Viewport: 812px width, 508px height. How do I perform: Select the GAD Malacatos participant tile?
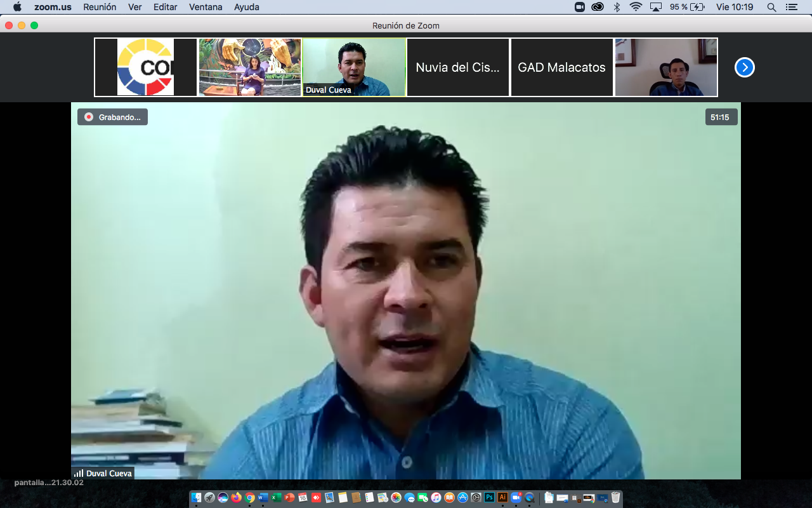coord(561,67)
